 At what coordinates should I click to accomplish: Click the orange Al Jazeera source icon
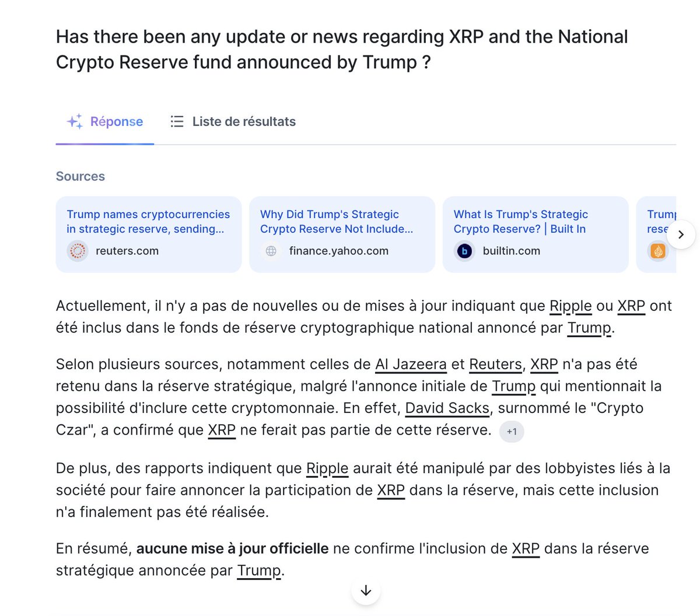pyautogui.click(x=658, y=251)
